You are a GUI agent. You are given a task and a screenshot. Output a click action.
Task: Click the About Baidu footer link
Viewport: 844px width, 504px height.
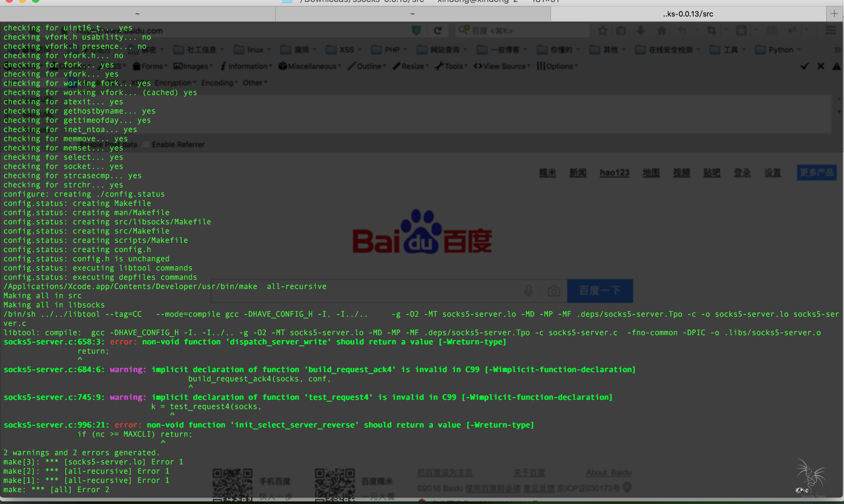[x=608, y=472]
